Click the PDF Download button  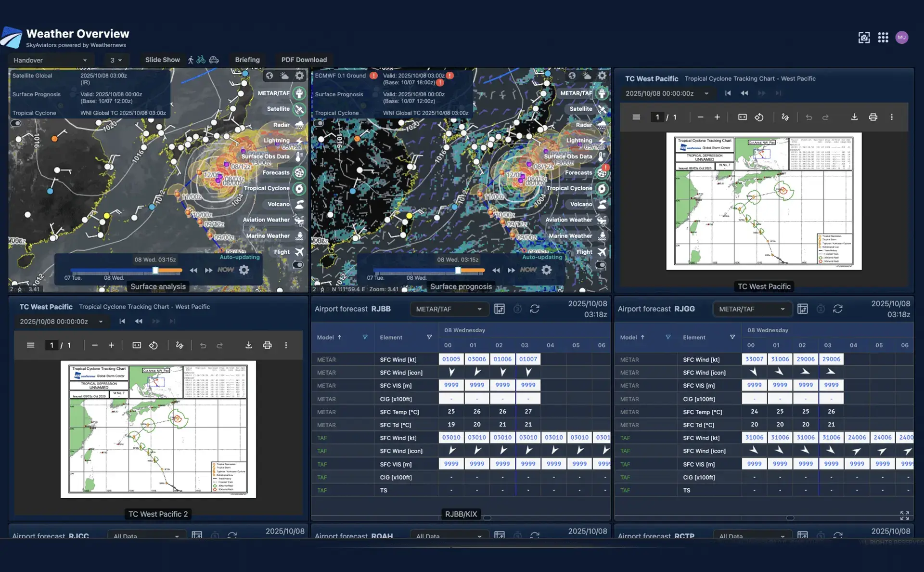(x=304, y=60)
